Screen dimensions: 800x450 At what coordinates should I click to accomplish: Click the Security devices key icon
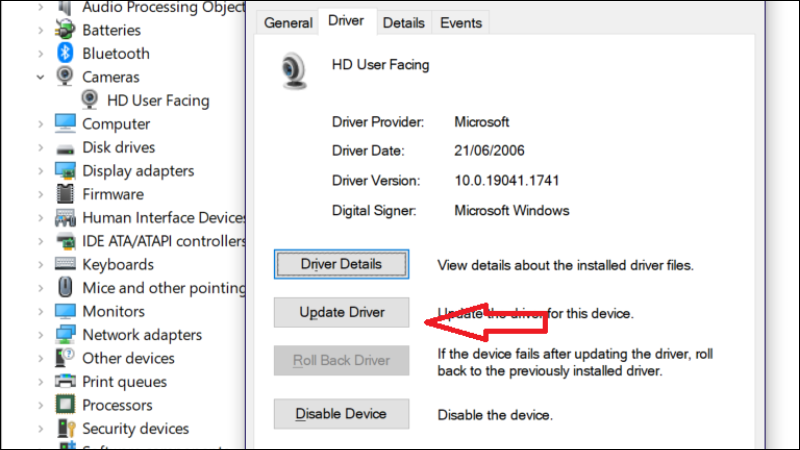click(66, 428)
